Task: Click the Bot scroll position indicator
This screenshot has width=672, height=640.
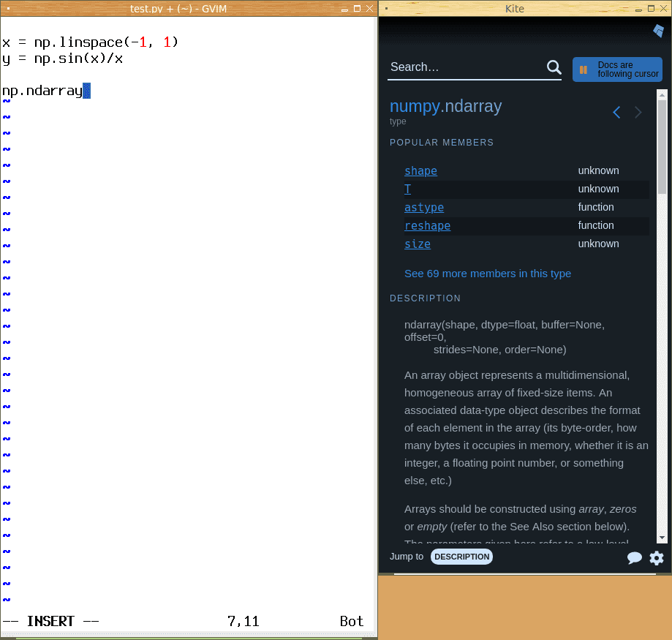Action: coord(352,621)
